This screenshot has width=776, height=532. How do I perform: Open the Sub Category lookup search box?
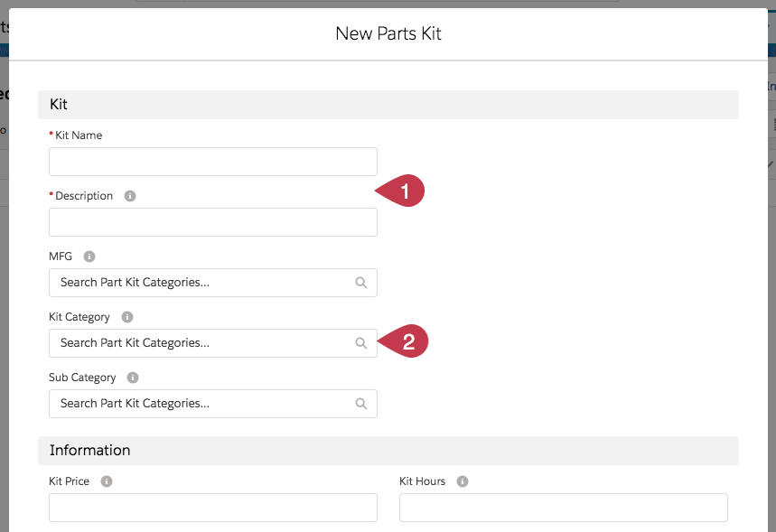213,404
